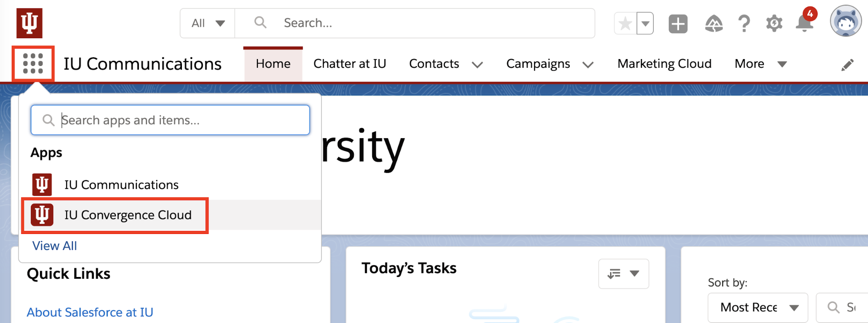The image size is (868, 323).
Task: Open the user profile avatar
Action: (x=845, y=21)
